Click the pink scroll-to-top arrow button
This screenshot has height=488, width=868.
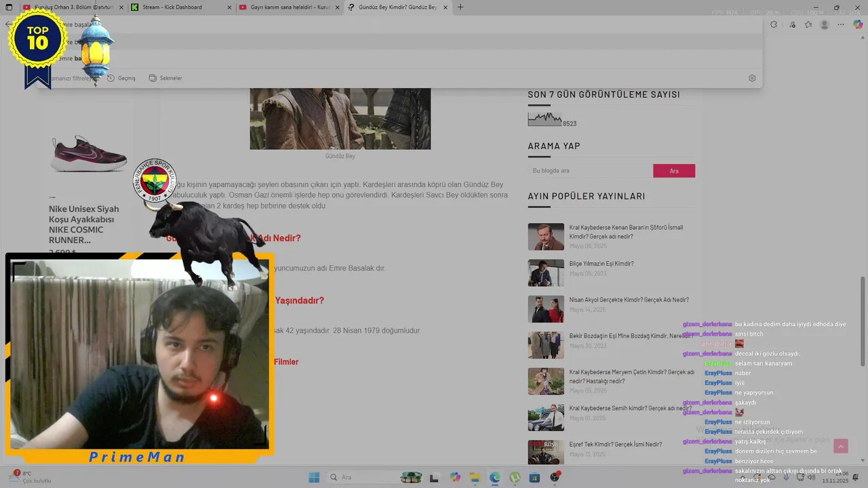click(841, 446)
